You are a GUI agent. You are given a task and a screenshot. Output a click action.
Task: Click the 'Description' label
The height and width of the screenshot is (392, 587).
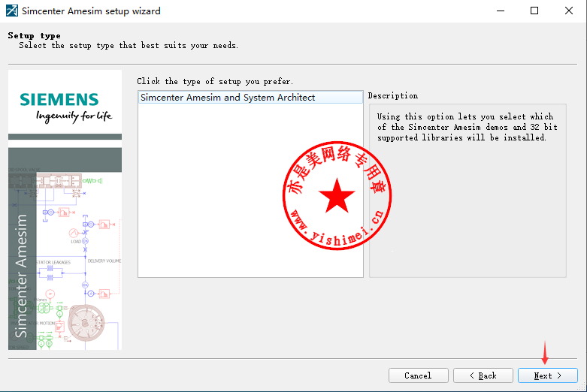coord(392,96)
